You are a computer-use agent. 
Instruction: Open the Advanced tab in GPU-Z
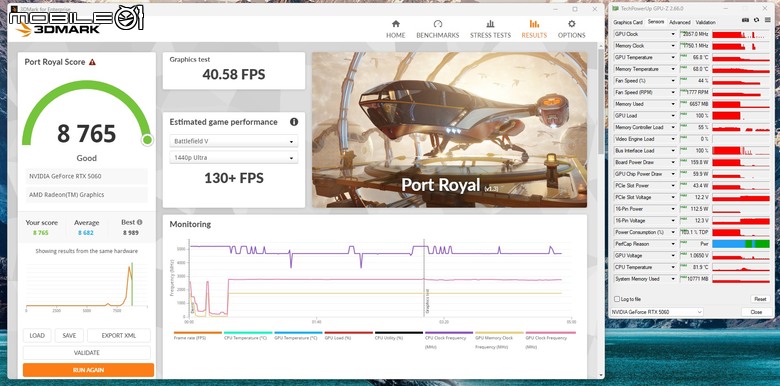680,22
